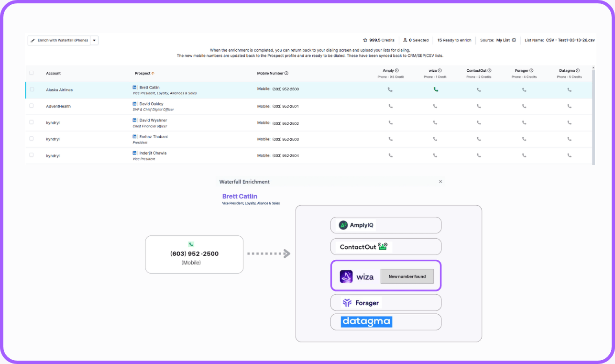The image size is (615, 364).
Task: Click the info icon next to Datagma header
Action: click(x=578, y=70)
